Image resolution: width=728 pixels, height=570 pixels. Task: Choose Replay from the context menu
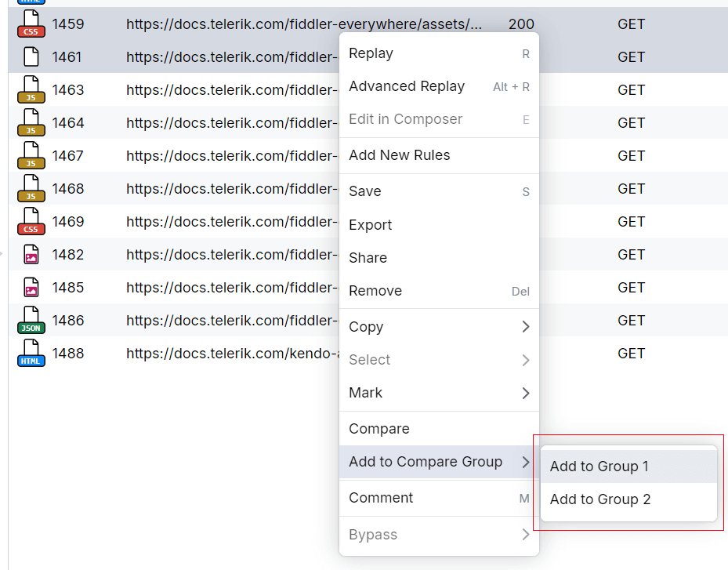[439, 53]
